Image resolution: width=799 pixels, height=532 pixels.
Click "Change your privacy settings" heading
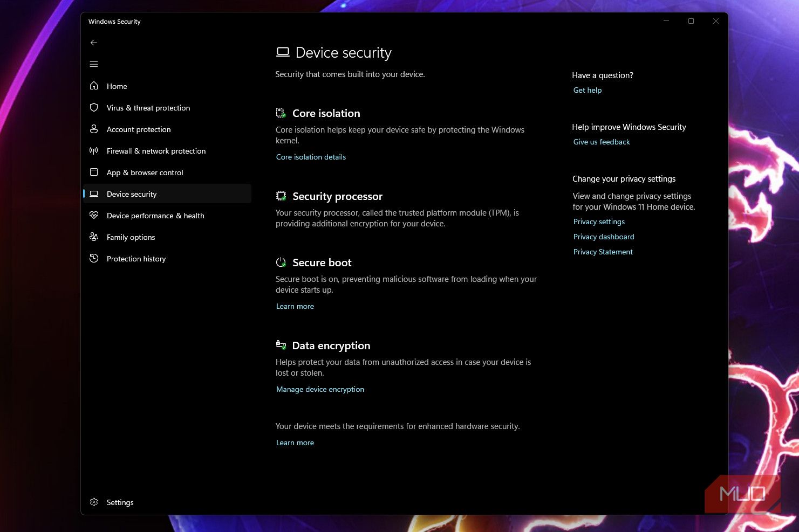coord(624,179)
